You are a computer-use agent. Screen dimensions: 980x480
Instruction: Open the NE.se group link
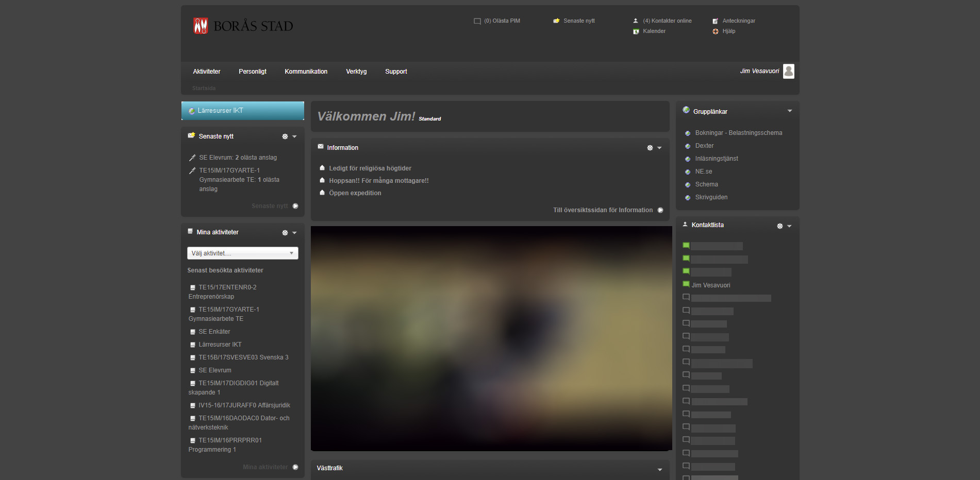pos(704,172)
